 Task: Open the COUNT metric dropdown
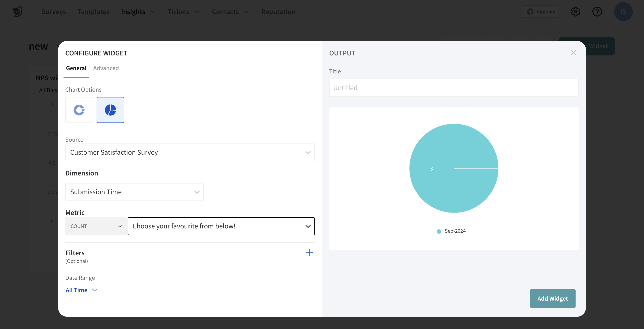(x=96, y=226)
